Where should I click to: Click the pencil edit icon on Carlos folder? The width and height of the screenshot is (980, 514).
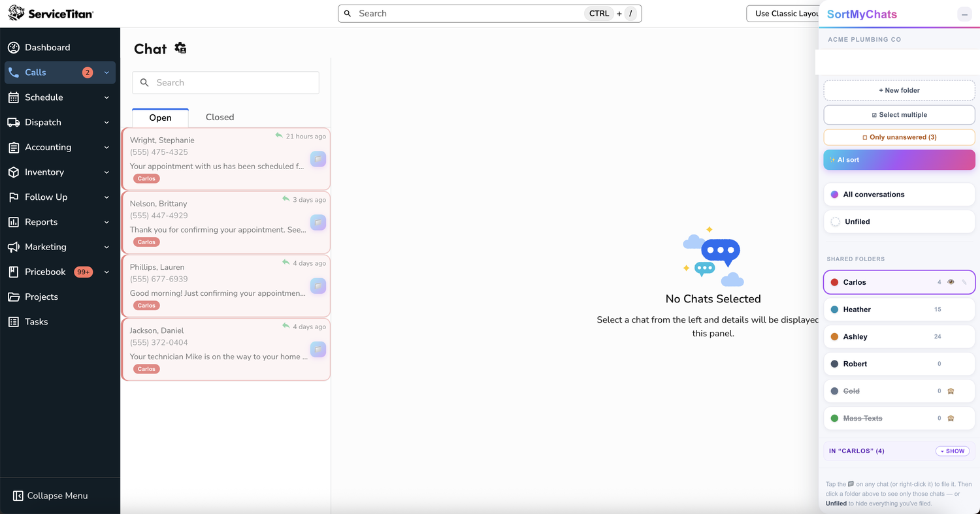click(964, 282)
